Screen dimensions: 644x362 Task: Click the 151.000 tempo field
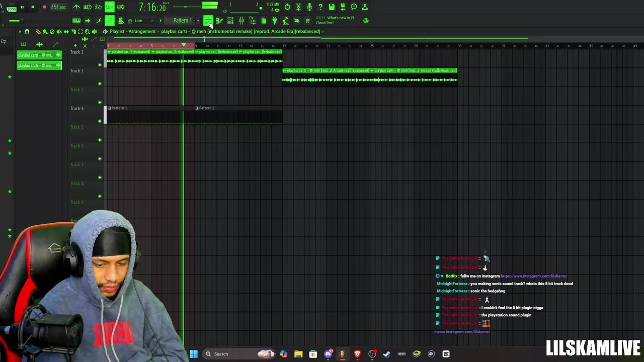(x=58, y=7)
